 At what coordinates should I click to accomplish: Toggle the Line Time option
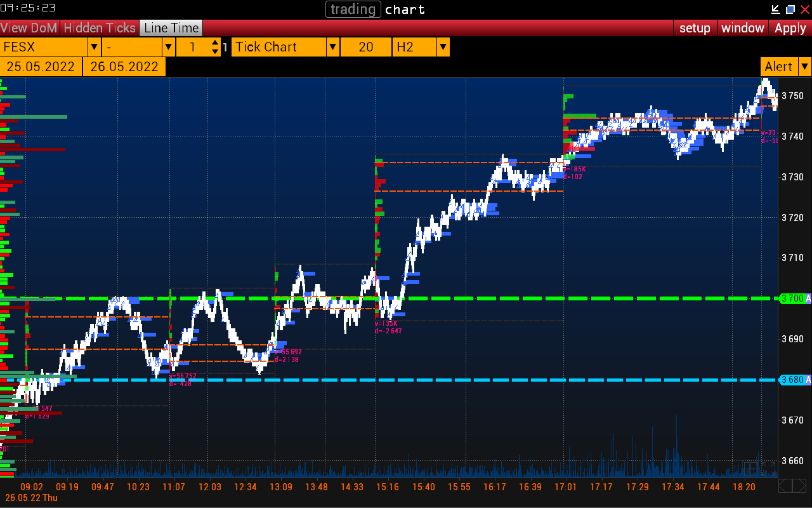(x=171, y=28)
